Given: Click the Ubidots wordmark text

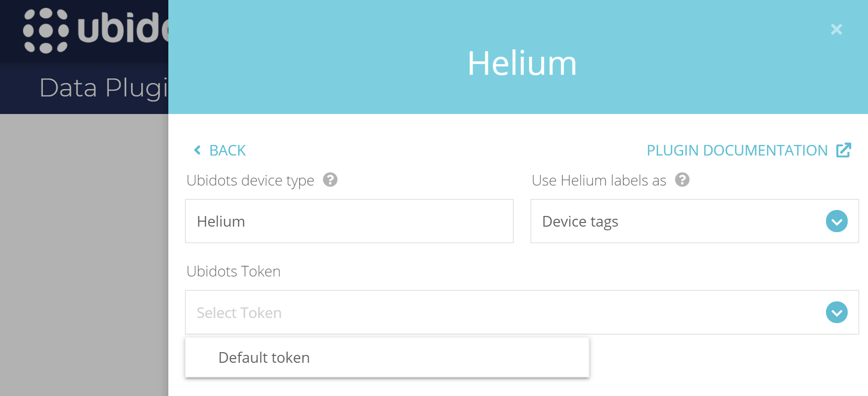Looking at the screenshot, I should [x=123, y=29].
